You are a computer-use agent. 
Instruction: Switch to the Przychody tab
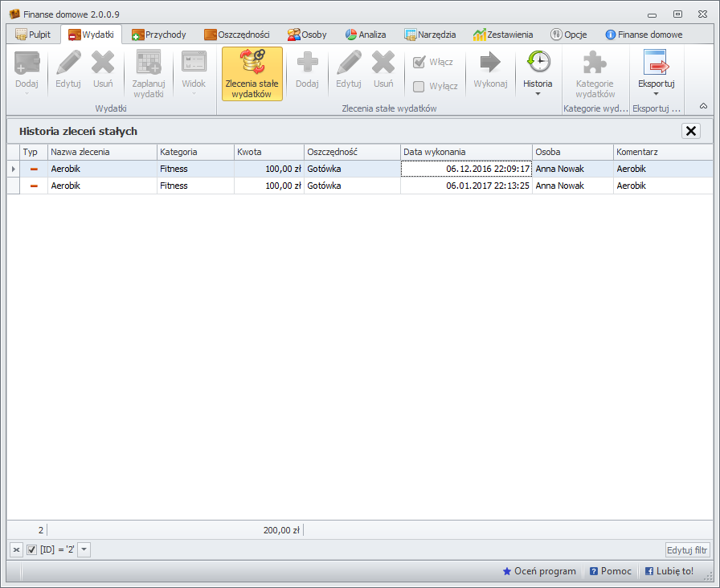coord(158,35)
